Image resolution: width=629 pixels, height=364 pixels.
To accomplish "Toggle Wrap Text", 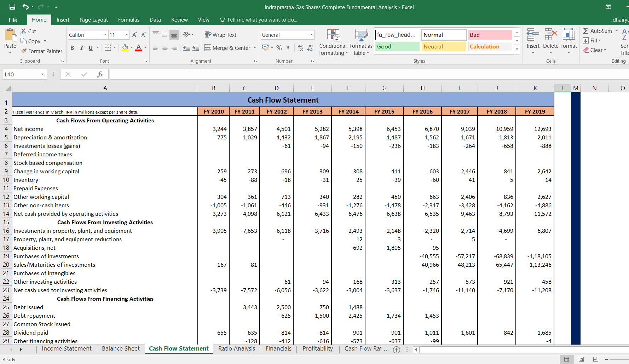I will (220, 35).
